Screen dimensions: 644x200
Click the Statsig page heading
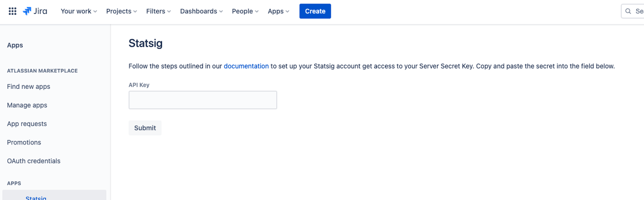[x=146, y=43]
